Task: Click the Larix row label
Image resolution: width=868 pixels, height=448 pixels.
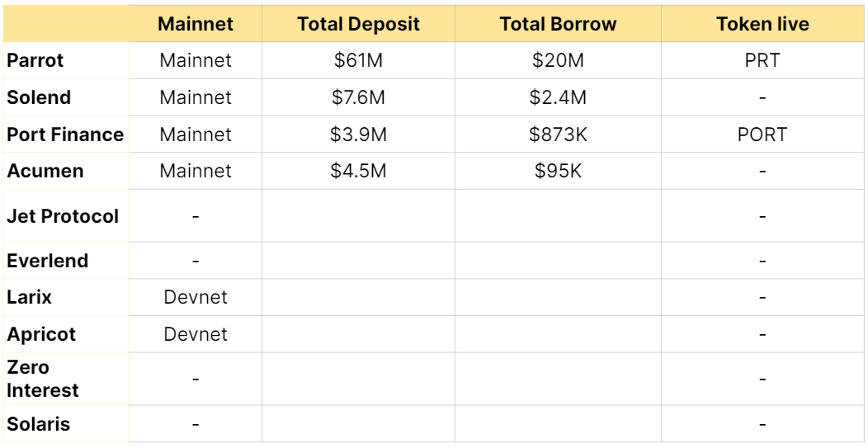Action: 29,297
